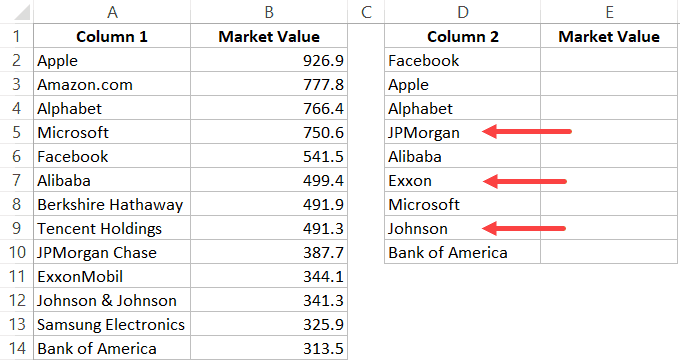This screenshot has height=360, width=680.
Task: Click the red arrow pointing at Exxon
Action: click(525, 181)
